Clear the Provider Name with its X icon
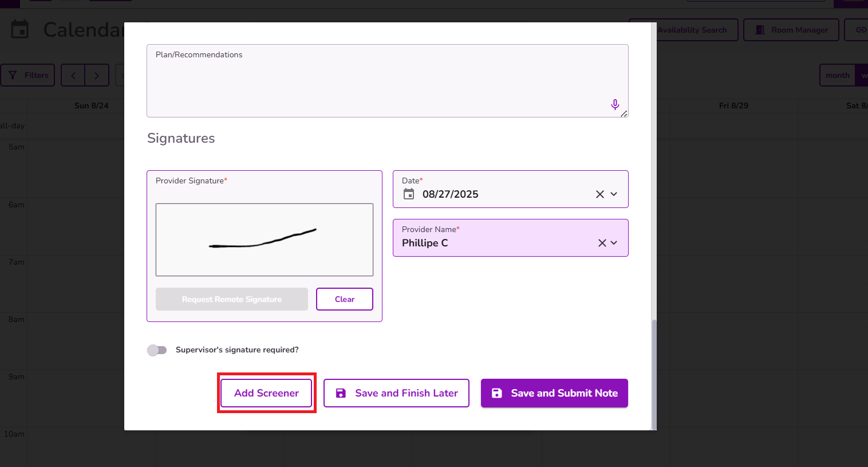868x467 pixels. point(602,243)
